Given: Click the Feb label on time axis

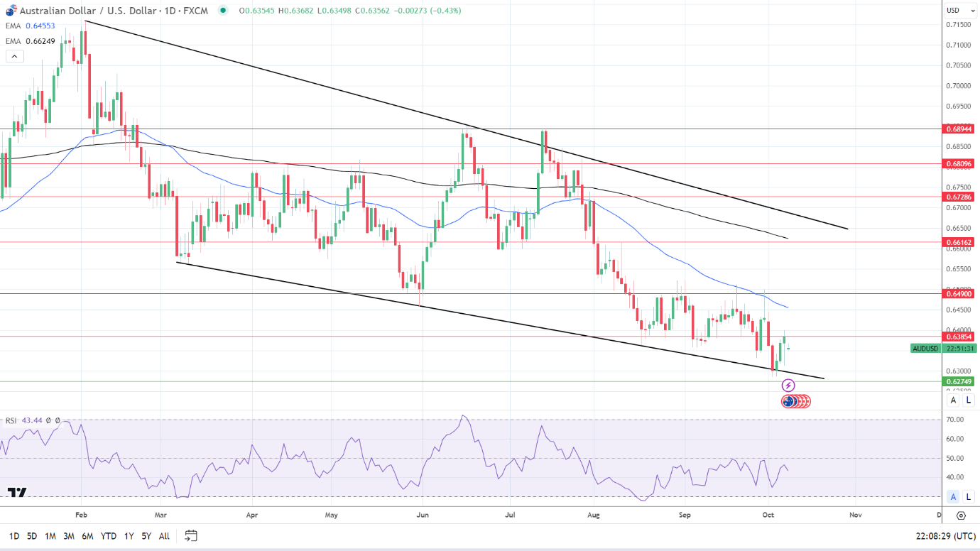Looking at the screenshot, I should pyautogui.click(x=81, y=515).
